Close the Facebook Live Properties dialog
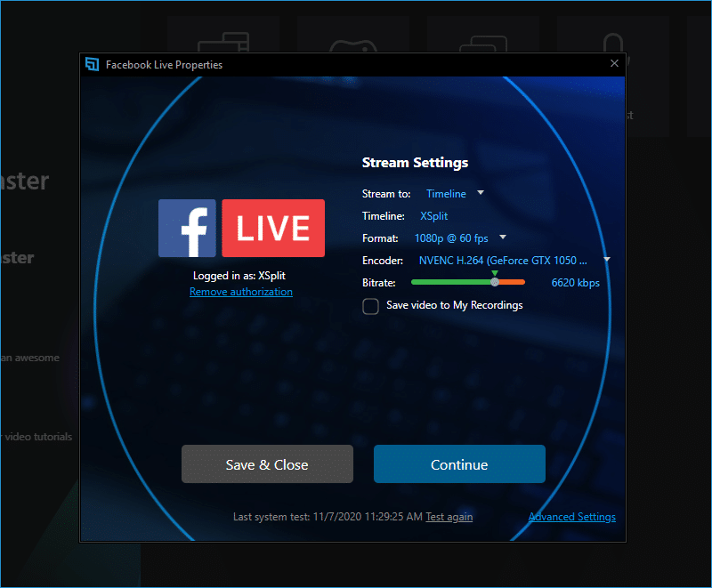 point(614,63)
